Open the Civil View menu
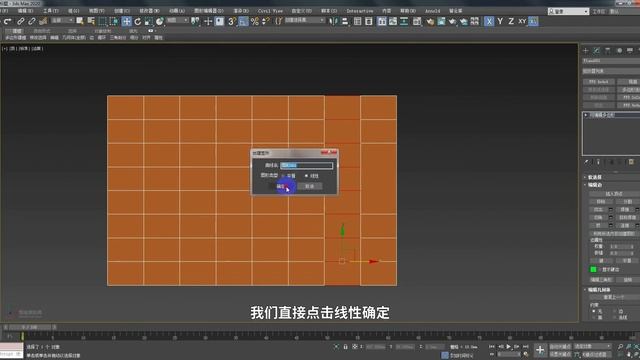The width and height of the screenshot is (640, 360). click(270, 11)
